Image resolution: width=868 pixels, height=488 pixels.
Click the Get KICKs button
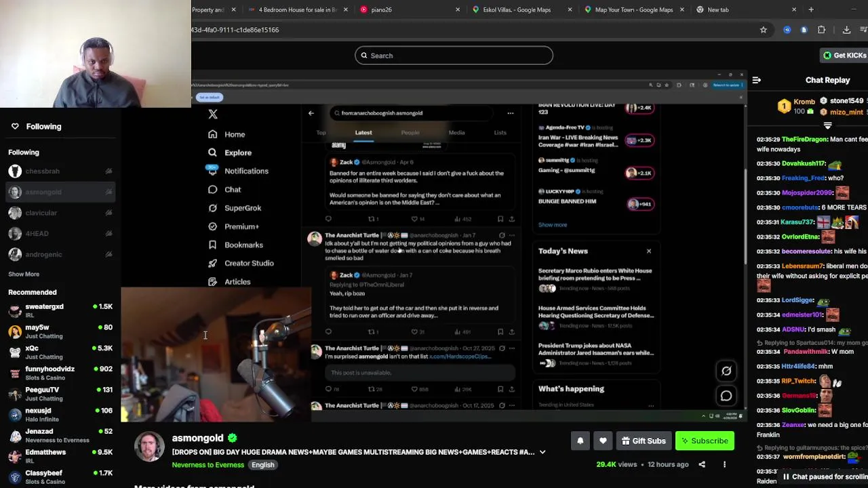(844, 56)
